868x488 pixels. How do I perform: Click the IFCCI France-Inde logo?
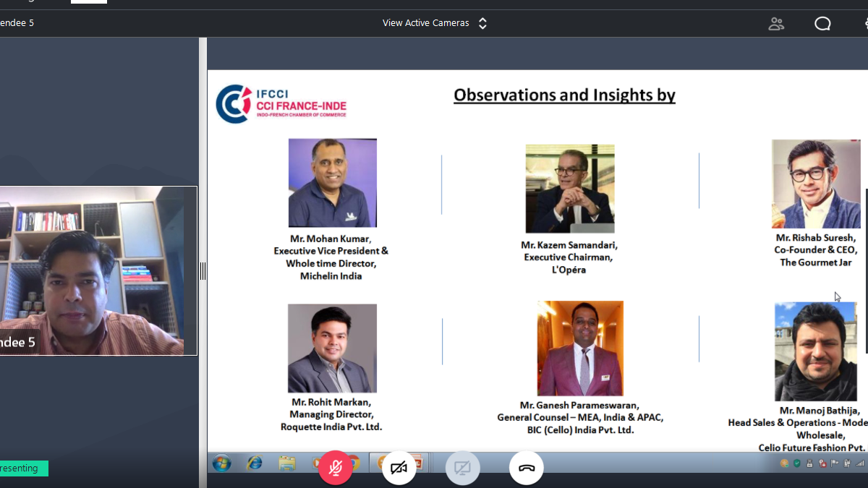(x=281, y=103)
